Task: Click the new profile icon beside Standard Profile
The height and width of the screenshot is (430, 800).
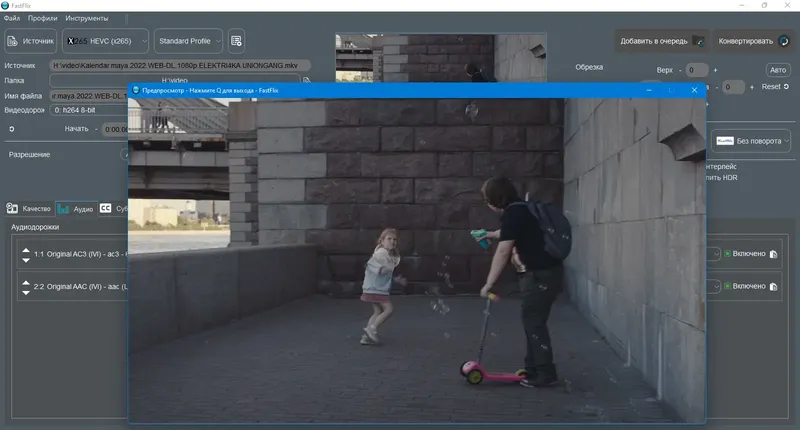Action: point(236,41)
